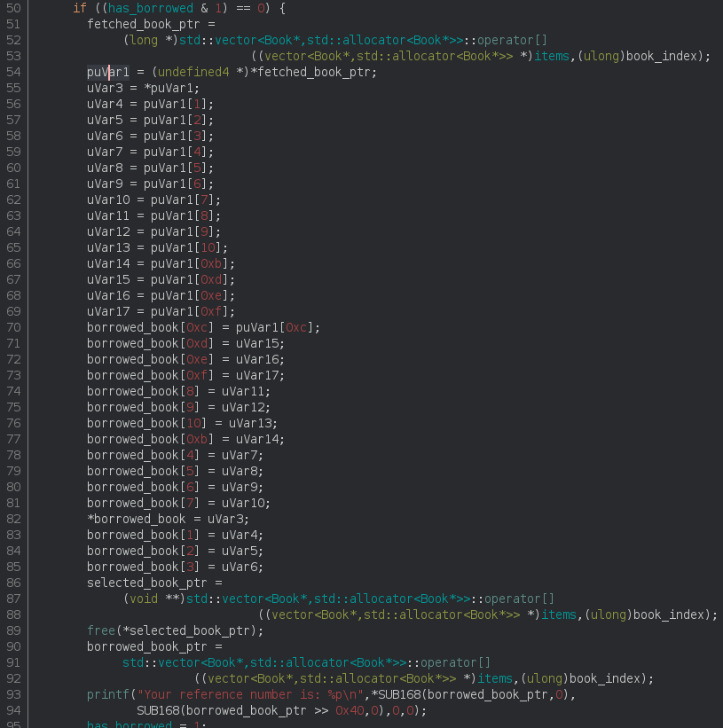
Task: Click printf on line 93
Action: click(107, 694)
